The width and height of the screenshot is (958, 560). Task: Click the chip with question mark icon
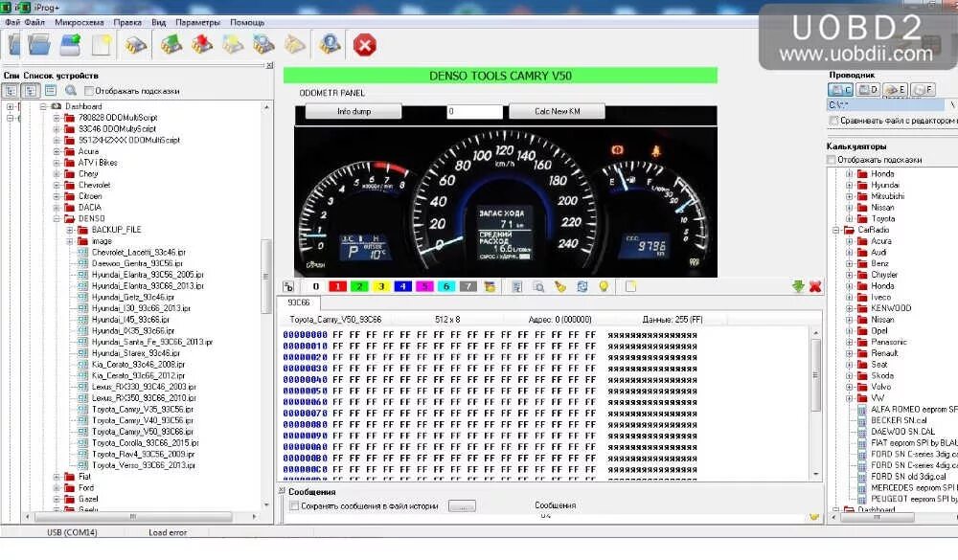tap(330, 45)
